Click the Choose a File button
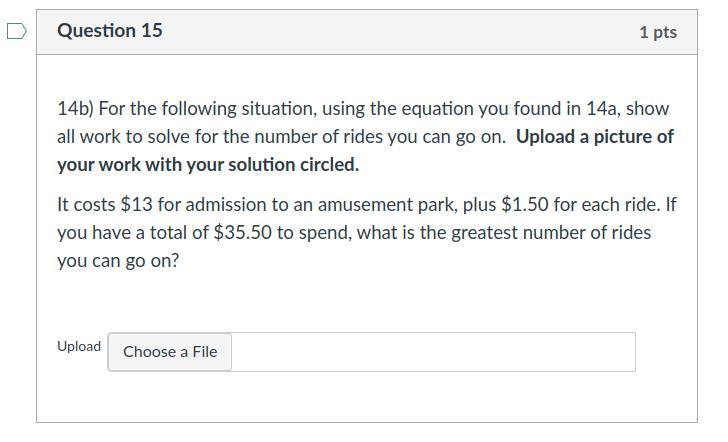Screen dimensions: 728x442 point(170,352)
